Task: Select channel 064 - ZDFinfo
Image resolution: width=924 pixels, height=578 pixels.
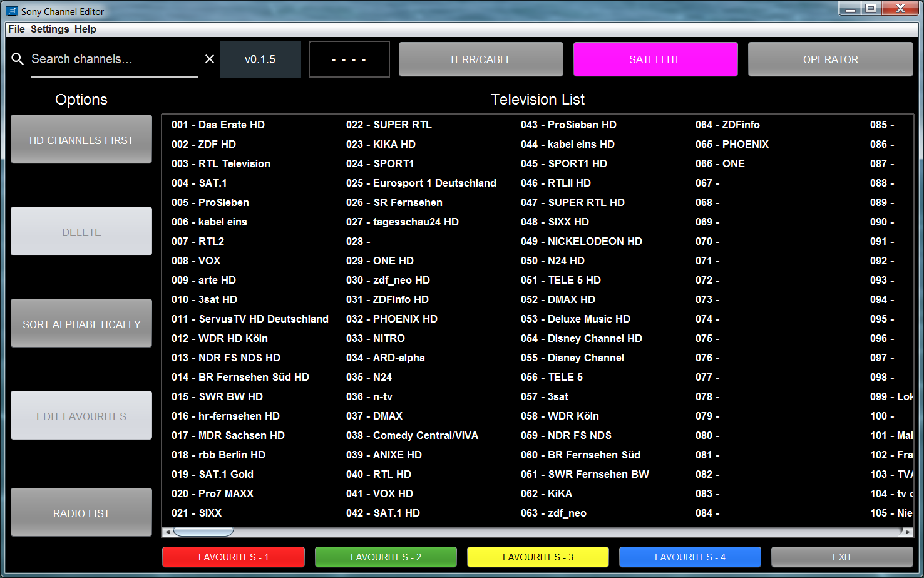Action: (727, 125)
